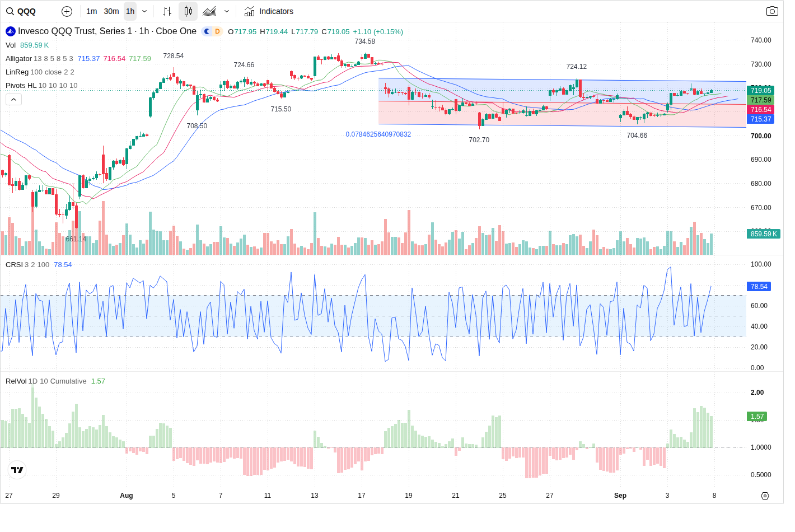Click the +1.10 (+0.15%) change value
The height and width of the screenshot is (532, 795).
click(378, 32)
